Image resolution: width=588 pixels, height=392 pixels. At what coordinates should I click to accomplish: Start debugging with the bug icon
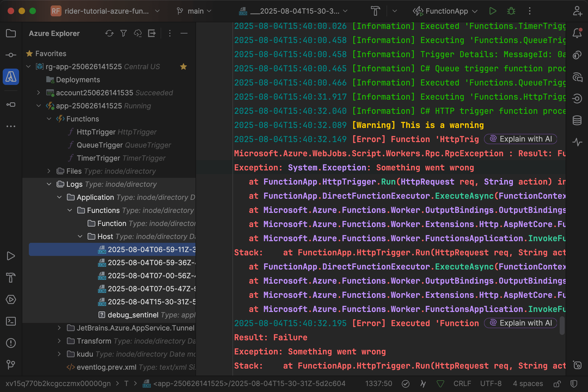click(x=511, y=11)
